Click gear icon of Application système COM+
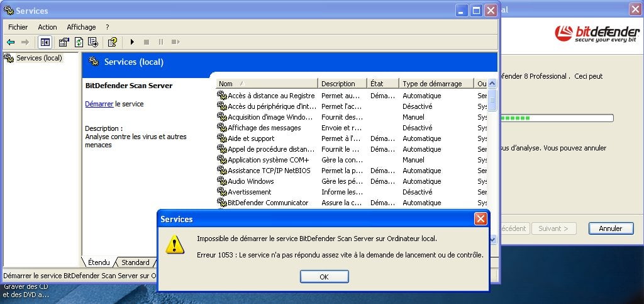The height and width of the screenshot is (304, 644). tap(222, 159)
